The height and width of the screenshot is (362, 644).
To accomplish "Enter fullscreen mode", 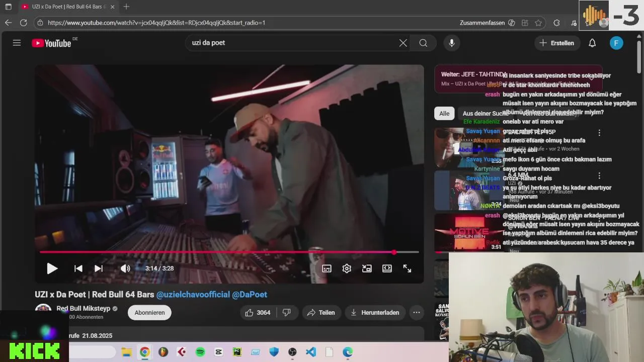I will pos(407,268).
